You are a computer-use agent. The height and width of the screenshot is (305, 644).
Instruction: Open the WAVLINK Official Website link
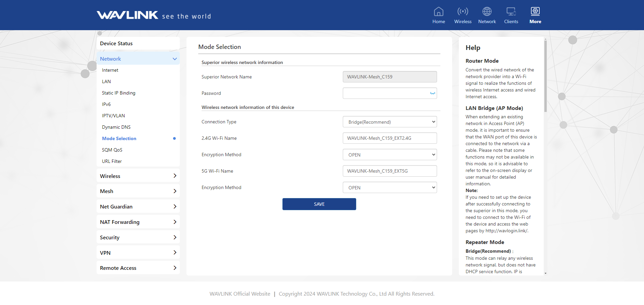(240, 294)
